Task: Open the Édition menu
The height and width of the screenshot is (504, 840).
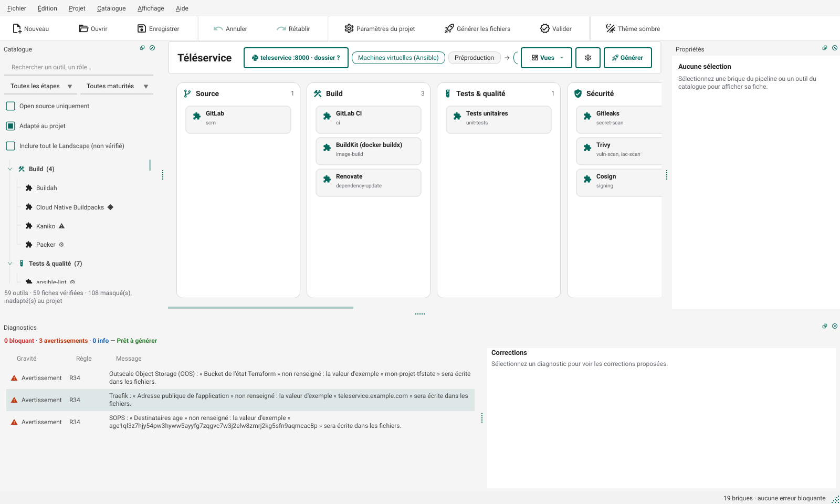Action: 47,8
